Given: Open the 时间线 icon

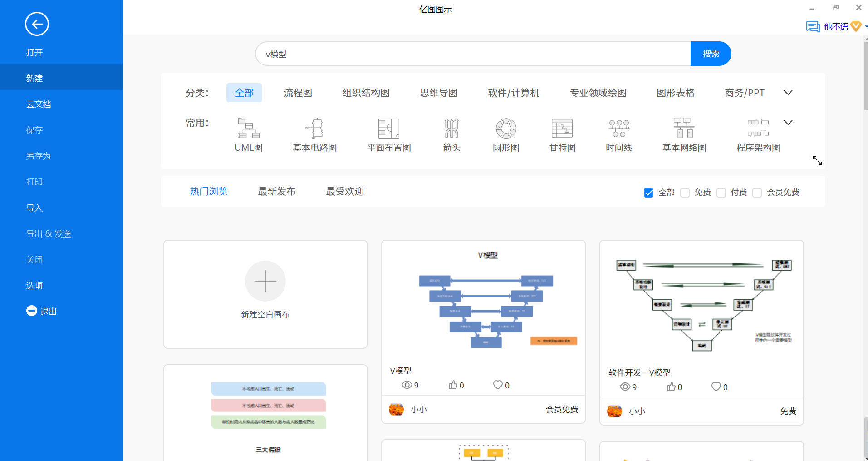Looking at the screenshot, I should click(619, 128).
